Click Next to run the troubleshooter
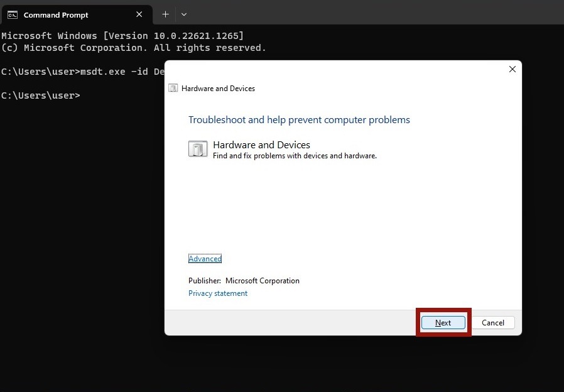 443,322
